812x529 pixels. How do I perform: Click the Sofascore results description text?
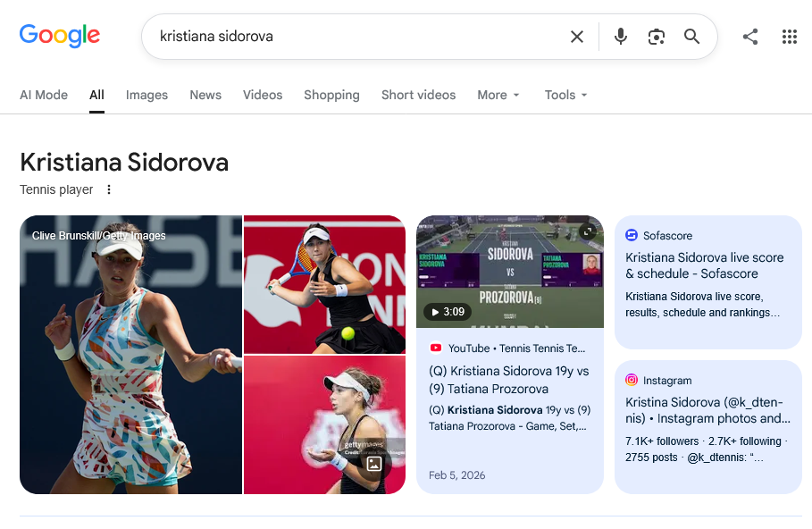[x=703, y=304]
